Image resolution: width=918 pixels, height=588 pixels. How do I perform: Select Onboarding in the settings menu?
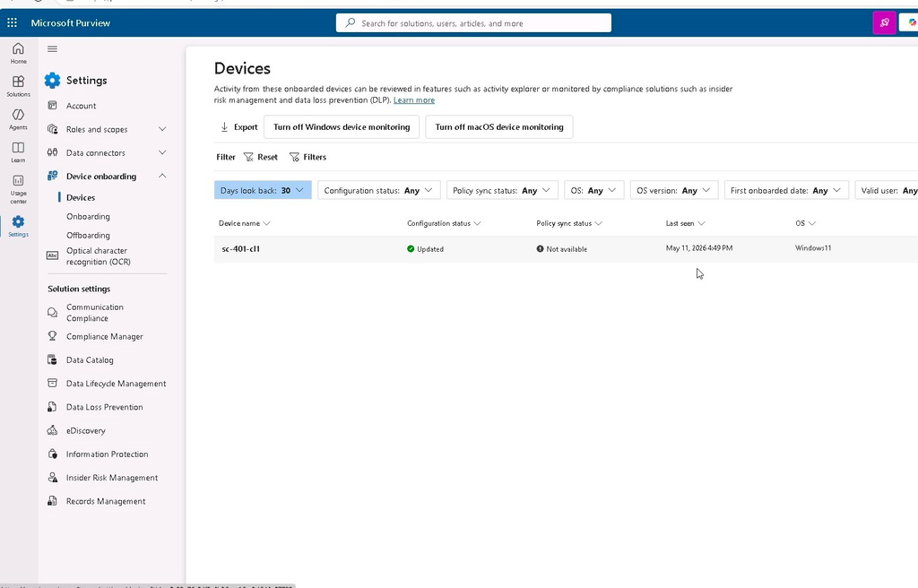click(88, 216)
